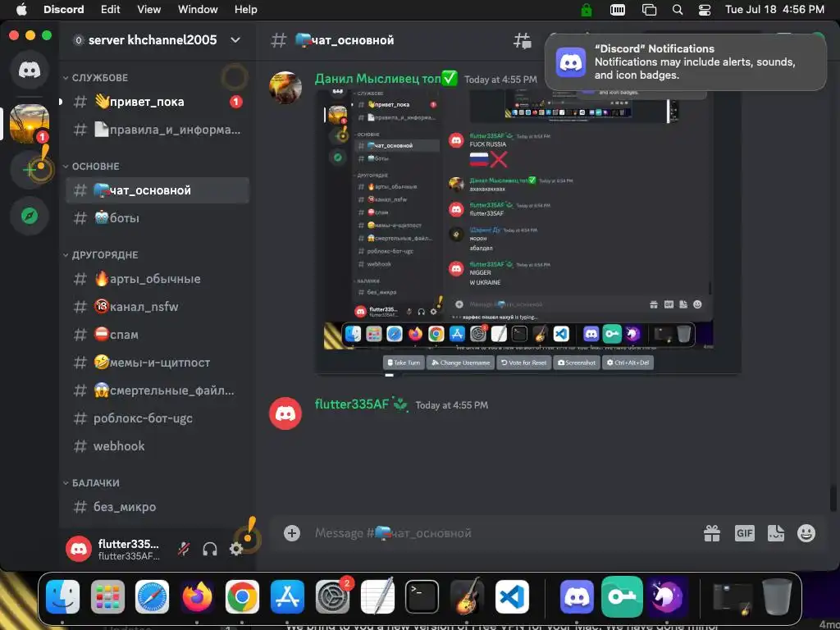
Task: Open the sticker picker icon
Action: coord(776,533)
